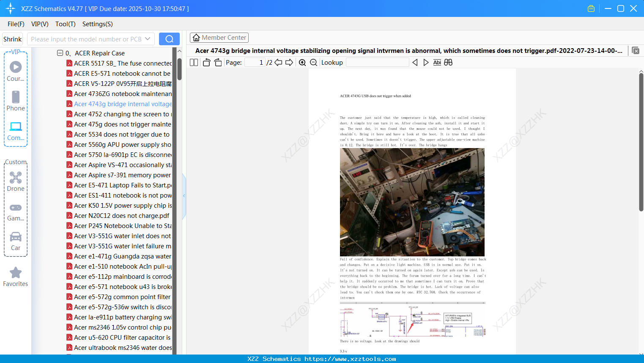
Task: Toggle the Abi match-case option
Action: pyautogui.click(x=437, y=63)
